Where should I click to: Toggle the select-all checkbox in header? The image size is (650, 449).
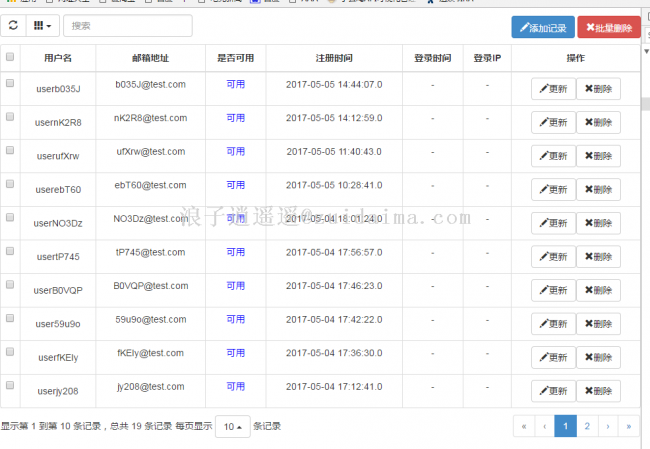10,58
